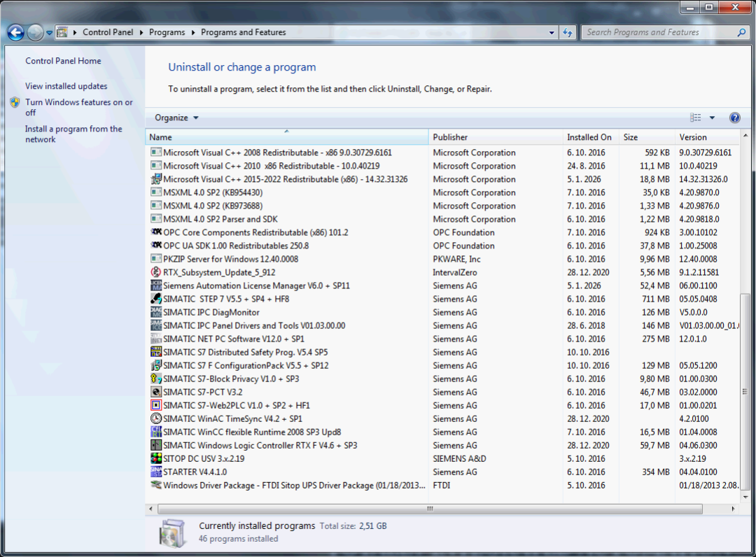The image size is (756, 557).
Task: Click the SIMATIC WinAC TimeSync clock icon
Action: tap(157, 418)
